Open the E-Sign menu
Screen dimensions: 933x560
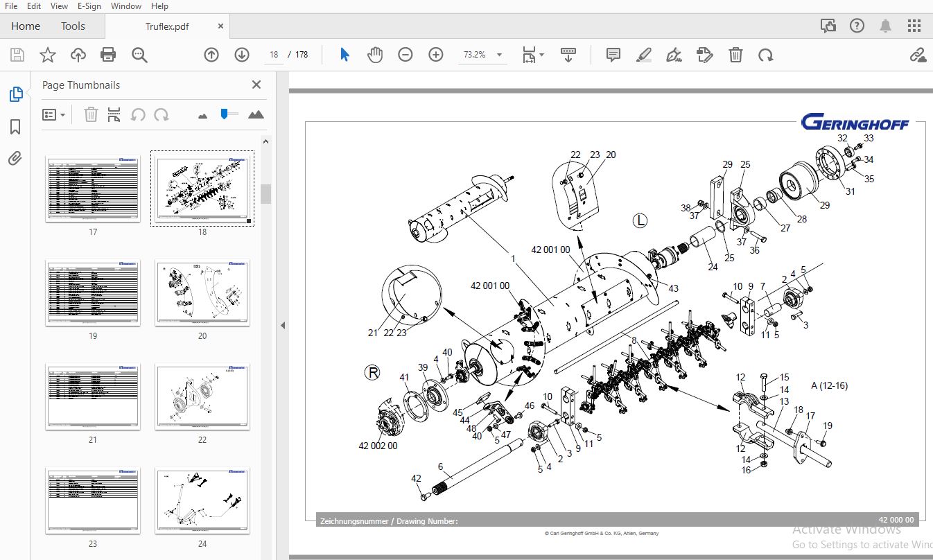click(89, 6)
